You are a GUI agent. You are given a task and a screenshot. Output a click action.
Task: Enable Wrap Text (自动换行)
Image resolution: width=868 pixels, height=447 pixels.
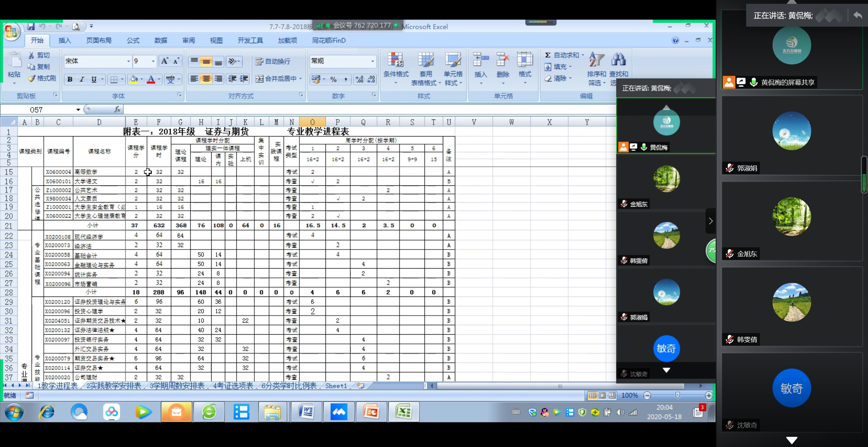(x=273, y=61)
